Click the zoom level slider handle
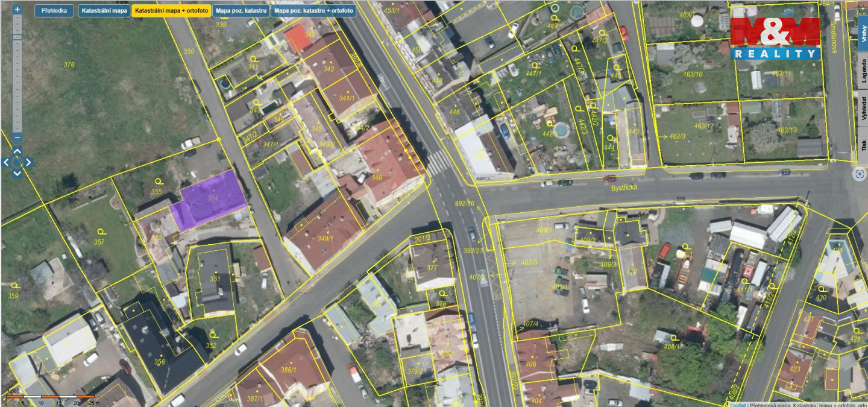868x407 pixels. 17,37
